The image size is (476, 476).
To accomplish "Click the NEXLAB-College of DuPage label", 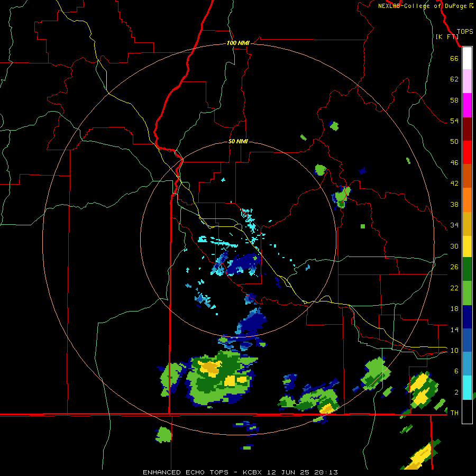I will pos(423,6).
